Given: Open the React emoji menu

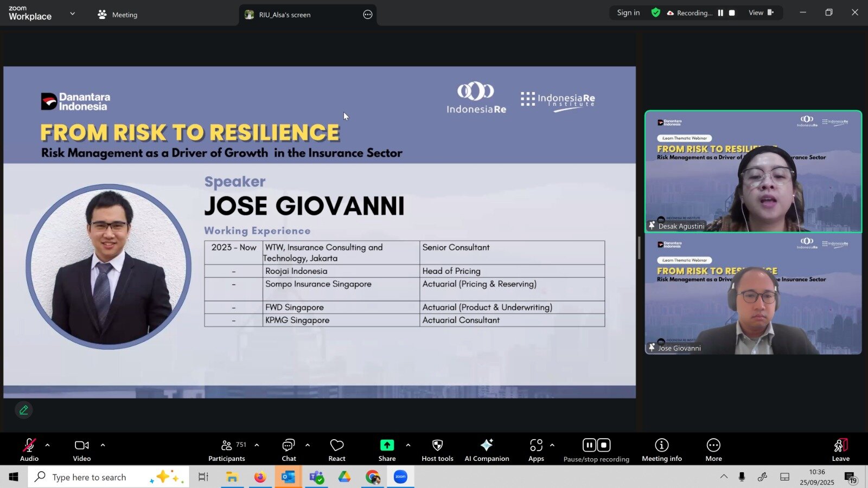Looking at the screenshot, I should (336, 450).
